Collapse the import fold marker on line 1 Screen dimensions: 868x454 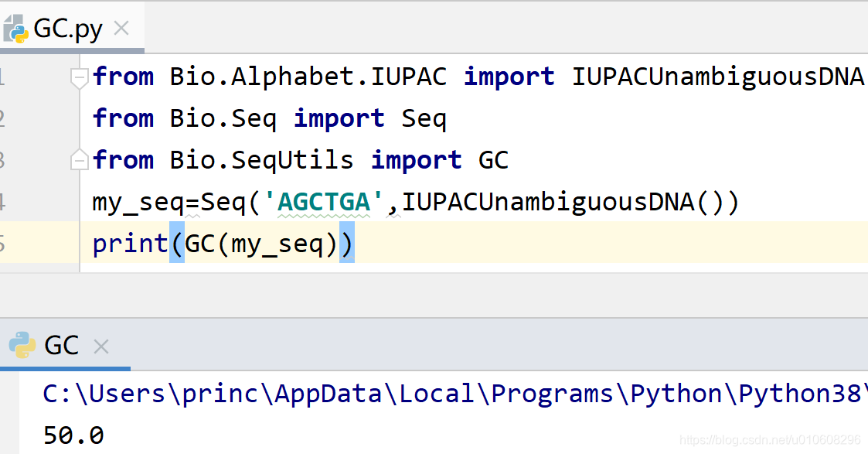point(78,76)
